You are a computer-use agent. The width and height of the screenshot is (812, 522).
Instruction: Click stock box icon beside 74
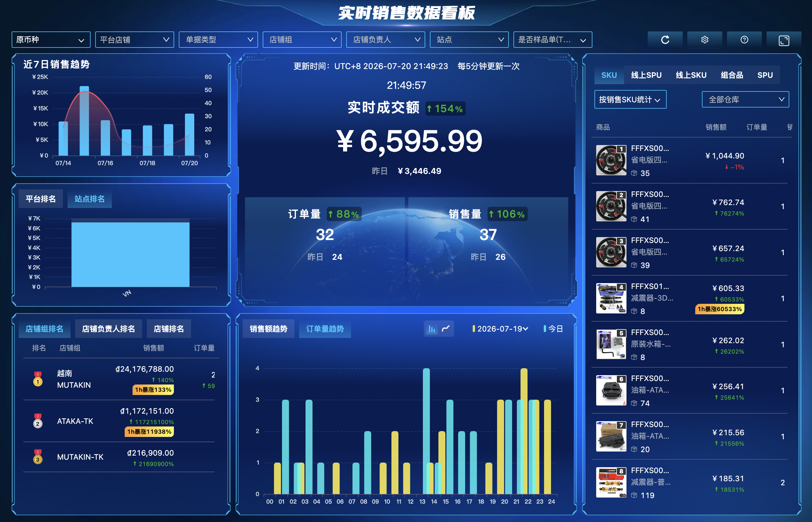(634, 403)
